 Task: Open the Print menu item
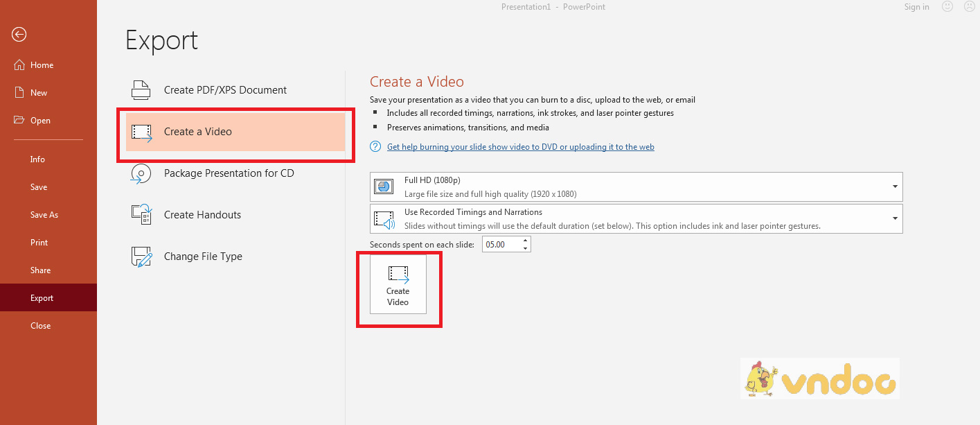pos(39,243)
